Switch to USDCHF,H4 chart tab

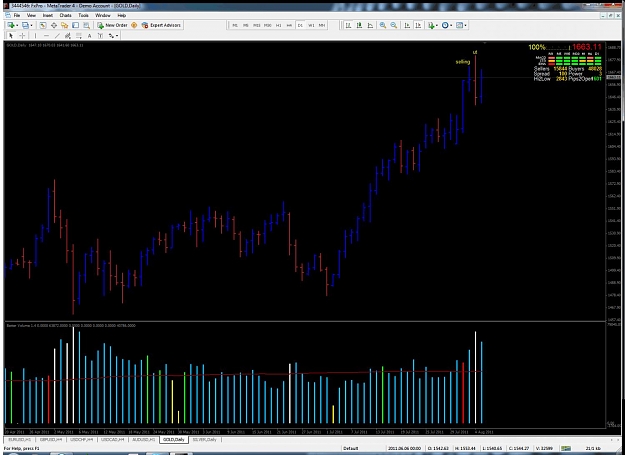(81, 439)
